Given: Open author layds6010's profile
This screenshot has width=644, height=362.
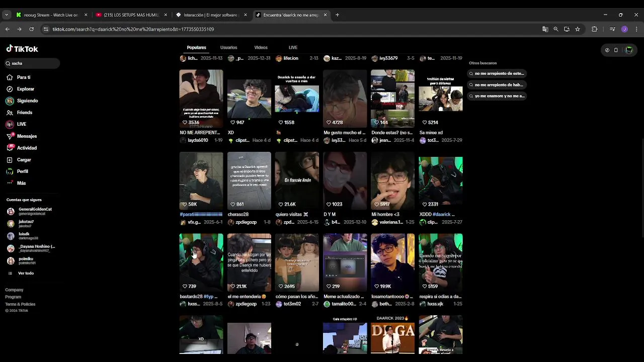Looking at the screenshot, I should [x=198, y=140].
